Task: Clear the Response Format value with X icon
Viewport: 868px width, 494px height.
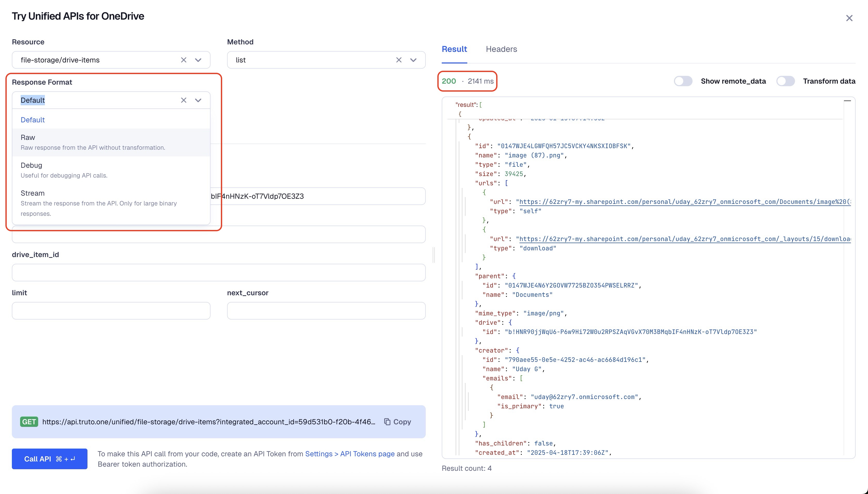Action: [183, 100]
